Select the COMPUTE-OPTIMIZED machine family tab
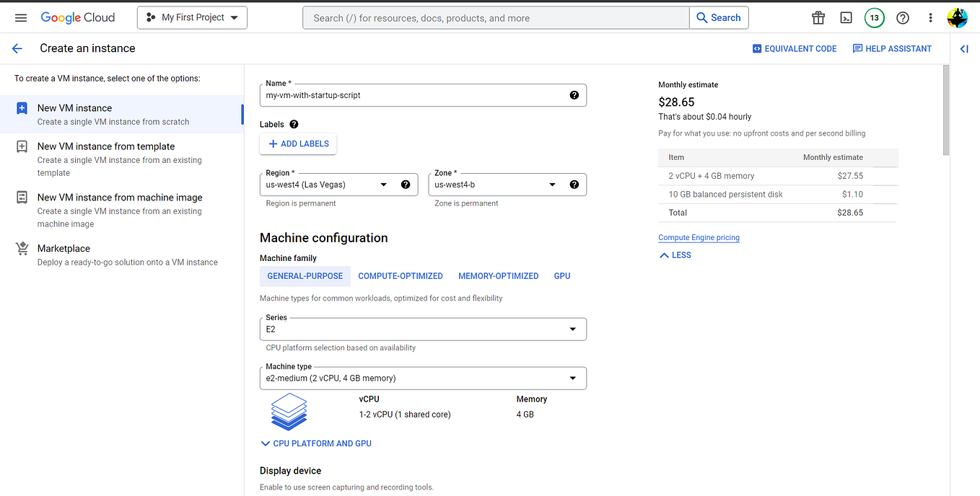This screenshot has width=980, height=496. pyautogui.click(x=401, y=275)
